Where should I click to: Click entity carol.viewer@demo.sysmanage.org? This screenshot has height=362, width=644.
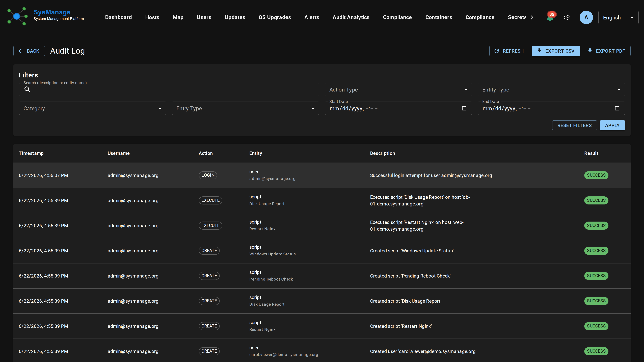(283, 354)
